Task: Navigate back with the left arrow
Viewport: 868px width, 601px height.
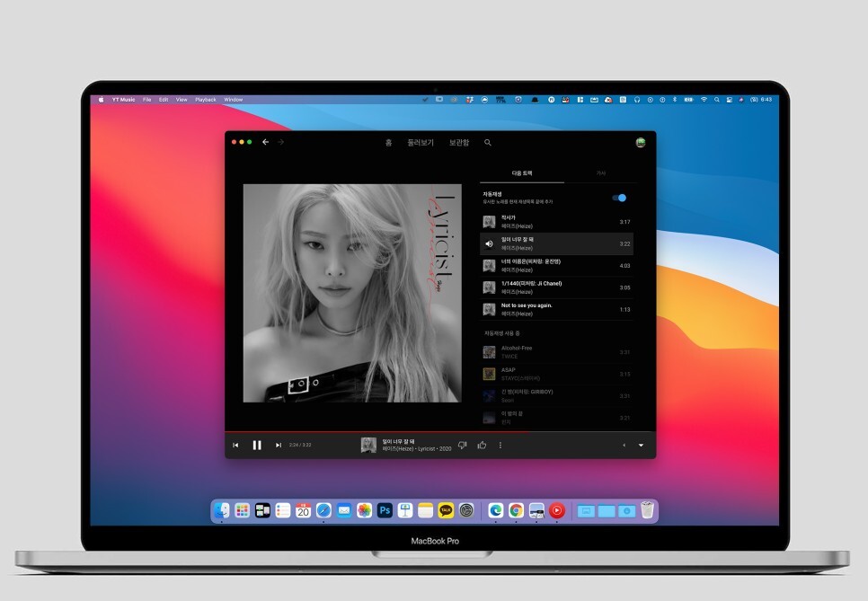Action: tap(266, 142)
